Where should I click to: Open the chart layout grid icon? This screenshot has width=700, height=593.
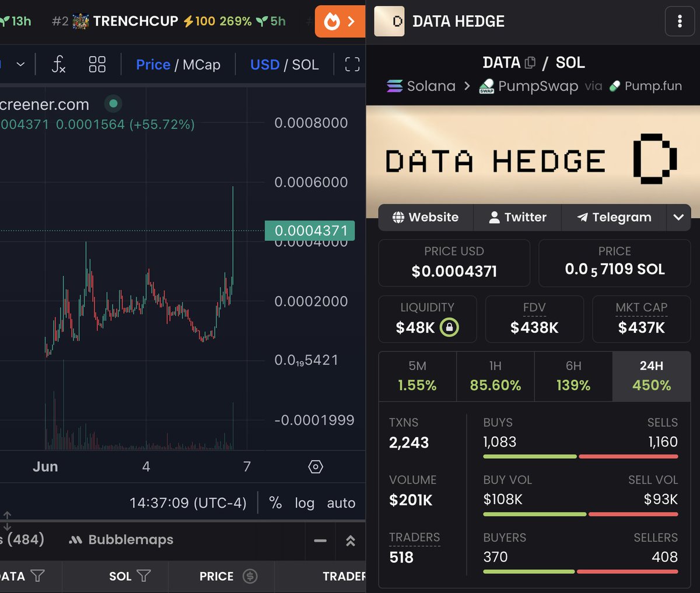click(97, 64)
